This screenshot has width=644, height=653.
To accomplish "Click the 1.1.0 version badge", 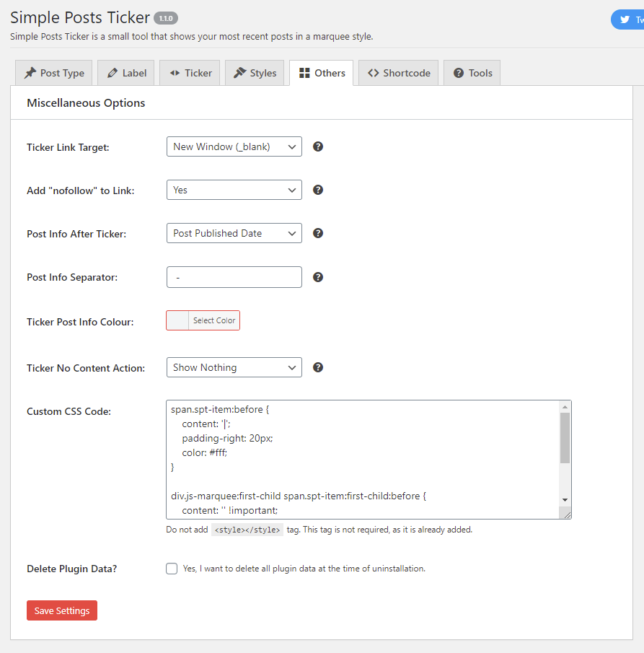I will click(166, 18).
